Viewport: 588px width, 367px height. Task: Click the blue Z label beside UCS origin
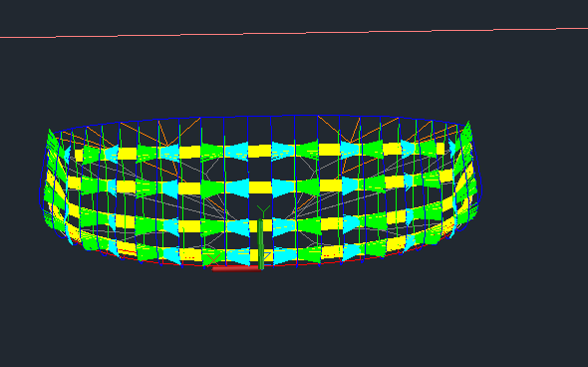pyautogui.click(x=266, y=257)
